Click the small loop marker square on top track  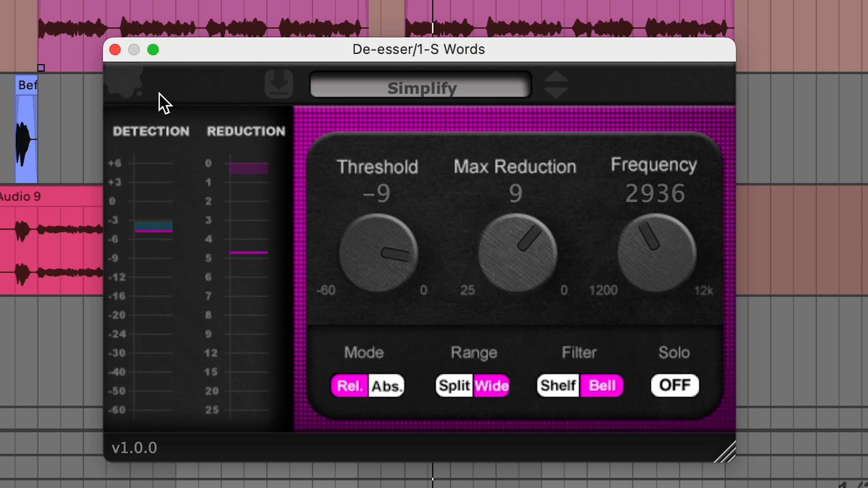[x=41, y=68]
